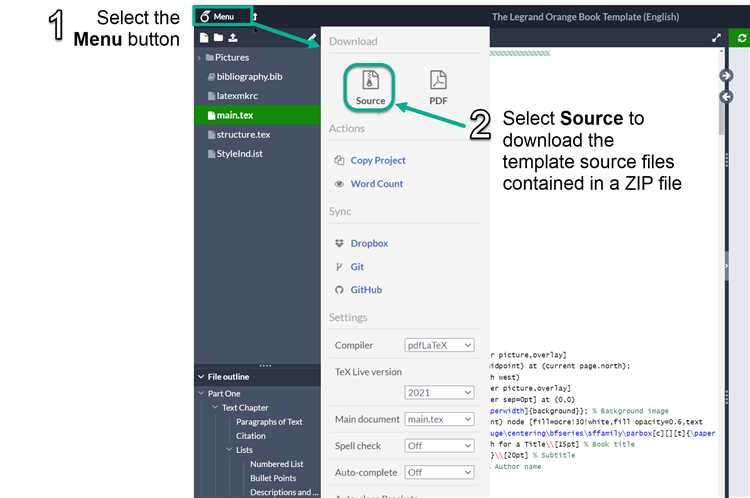This screenshot has height=498, width=750.
Task: Click the Git branch icon
Action: click(339, 266)
